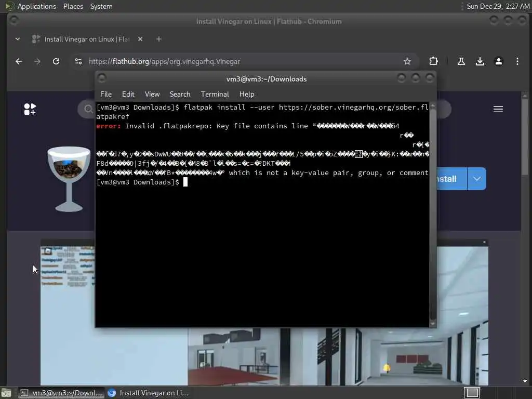532x399 pixels.
Task: Switch to the terminal window in the taskbar
Action: click(61, 393)
